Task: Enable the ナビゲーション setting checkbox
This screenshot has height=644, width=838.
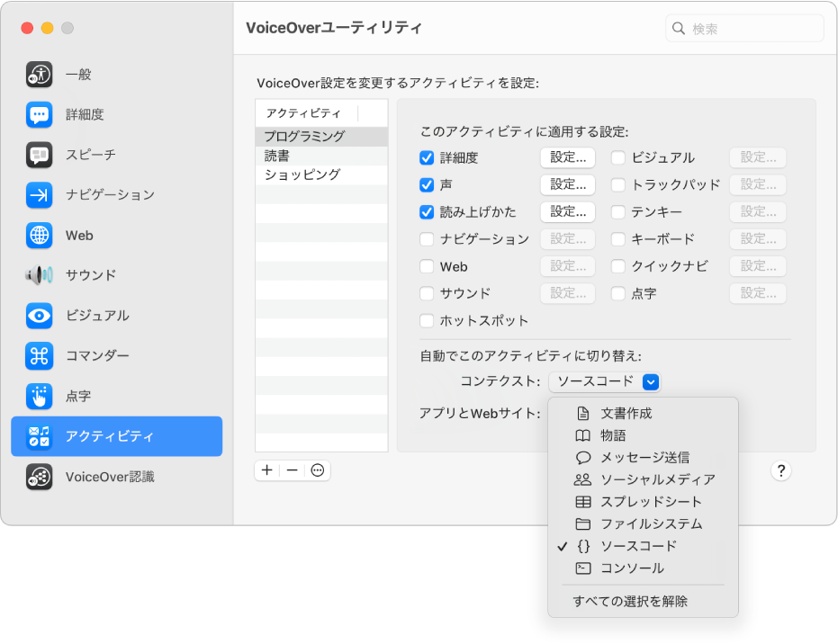Action: 426,238
